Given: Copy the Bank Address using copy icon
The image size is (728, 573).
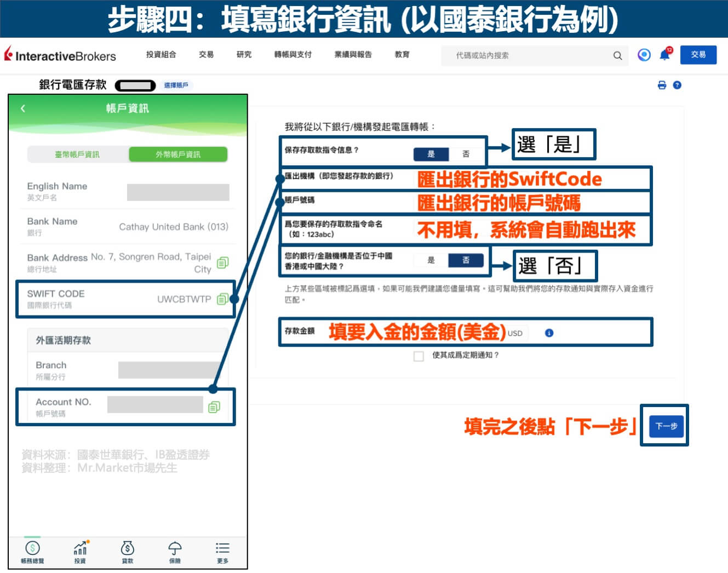Looking at the screenshot, I should 222,262.
